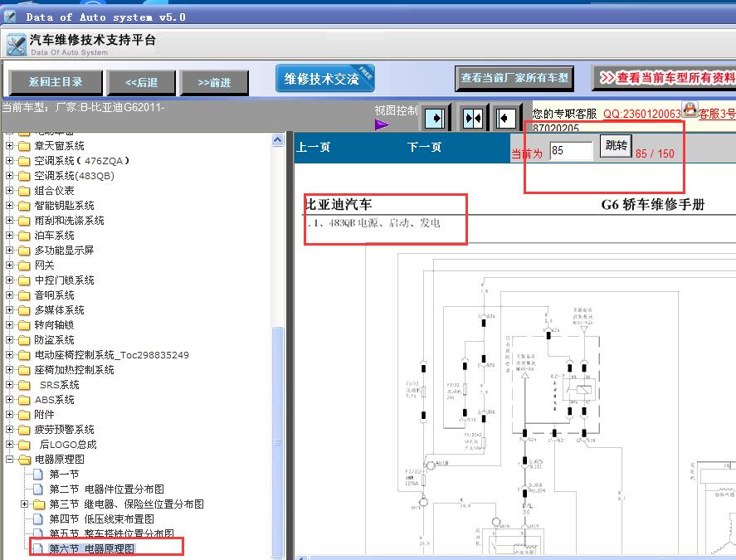Click the right-arrow view control icon
The width and height of the screenshot is (736, 560).
[435, 117]
